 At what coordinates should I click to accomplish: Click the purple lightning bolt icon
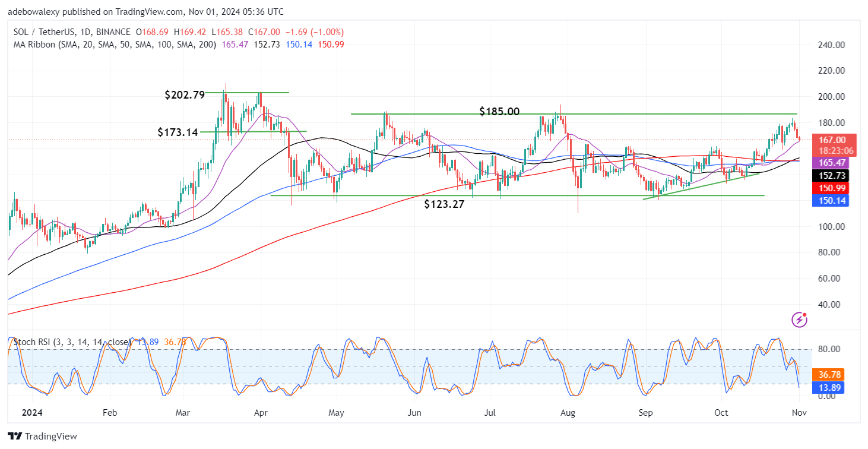(800, 320)
